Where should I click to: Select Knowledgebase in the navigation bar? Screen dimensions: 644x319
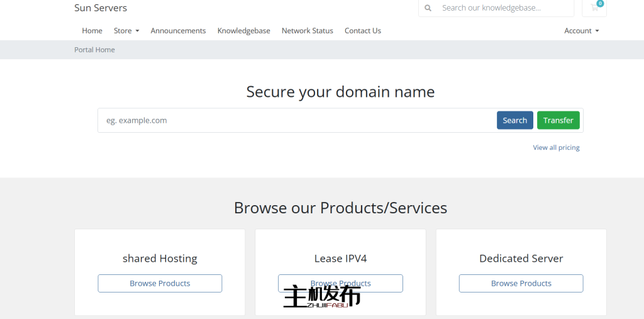(243, 31)
